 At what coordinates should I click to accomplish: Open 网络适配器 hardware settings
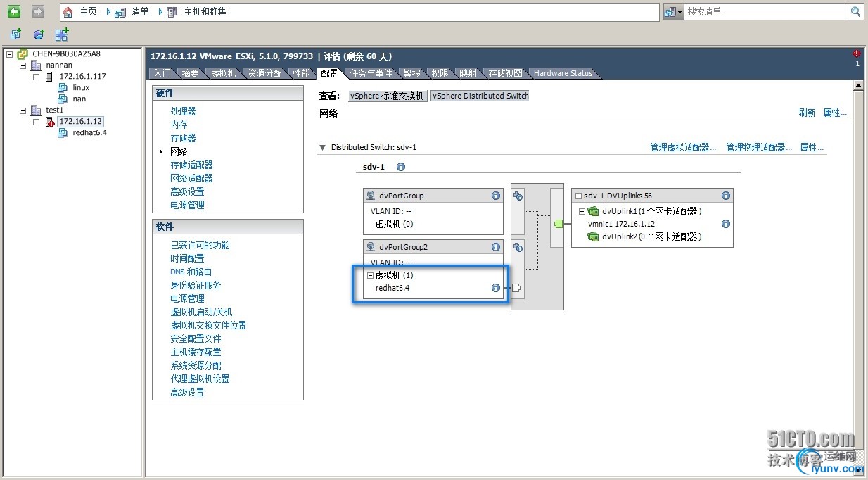click(191, 178)
